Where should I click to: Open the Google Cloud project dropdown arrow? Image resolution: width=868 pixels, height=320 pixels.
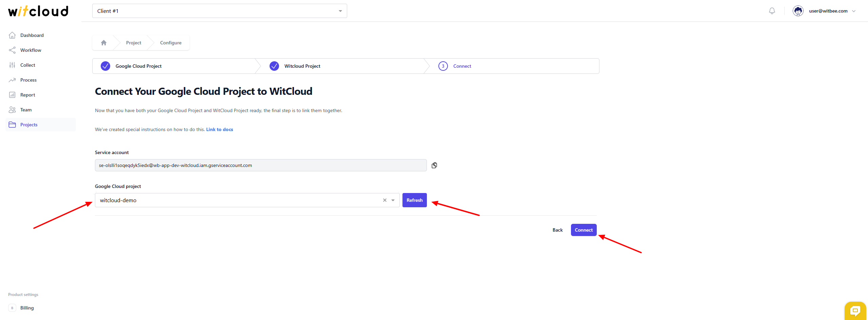click(x=393, y=200)
